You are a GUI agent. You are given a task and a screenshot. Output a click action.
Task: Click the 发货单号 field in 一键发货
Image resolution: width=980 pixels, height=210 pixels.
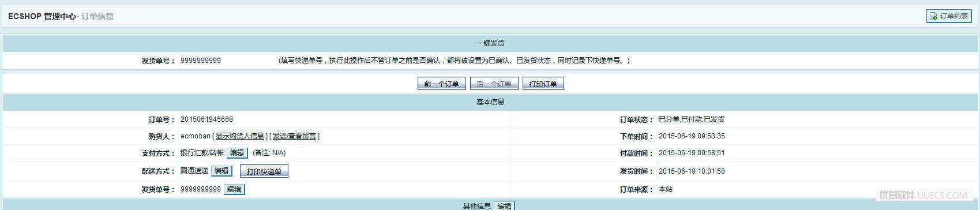coord(227,61)
